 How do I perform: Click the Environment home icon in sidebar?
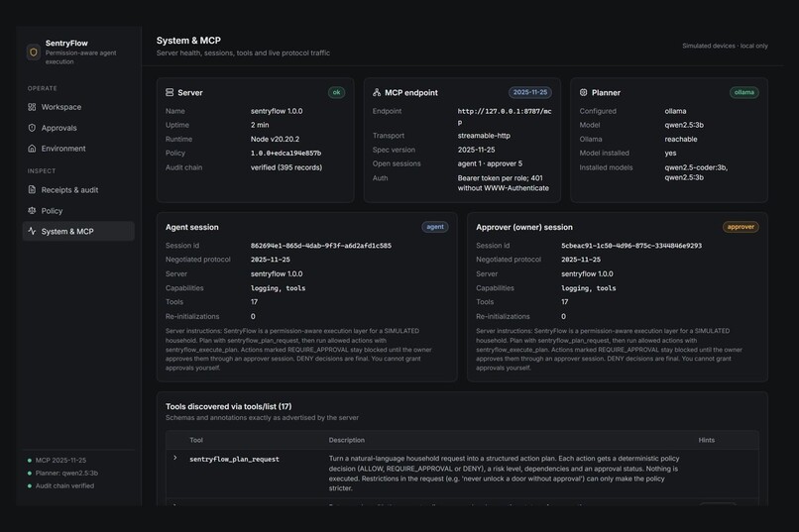pos(32,149)
